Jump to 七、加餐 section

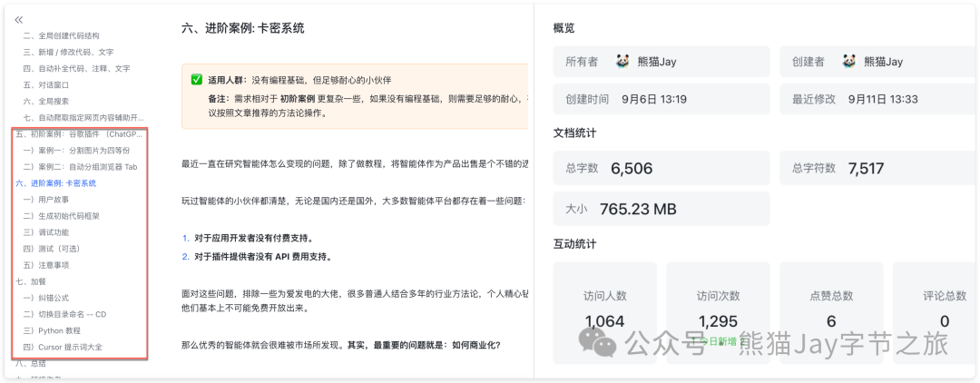(29, 281)
